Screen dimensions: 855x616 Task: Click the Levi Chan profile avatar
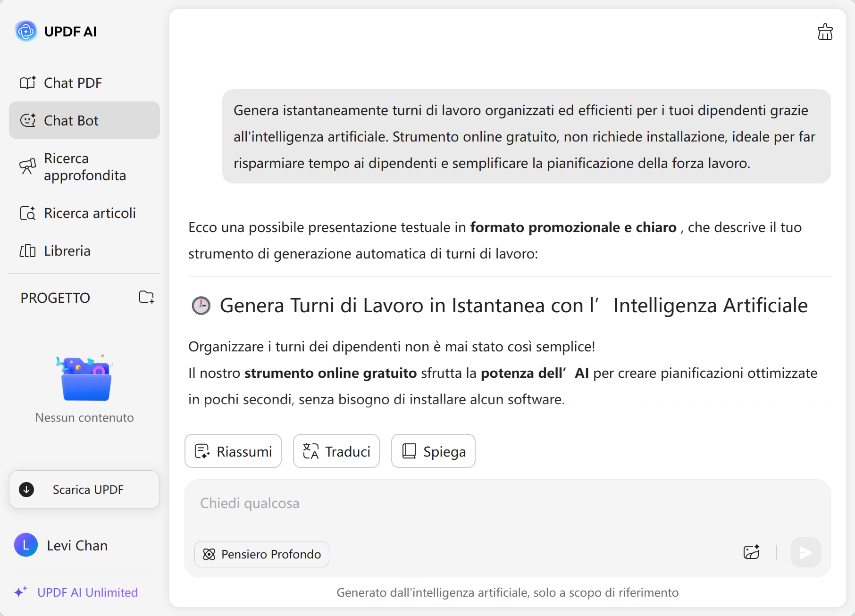[x=26, y=545]
